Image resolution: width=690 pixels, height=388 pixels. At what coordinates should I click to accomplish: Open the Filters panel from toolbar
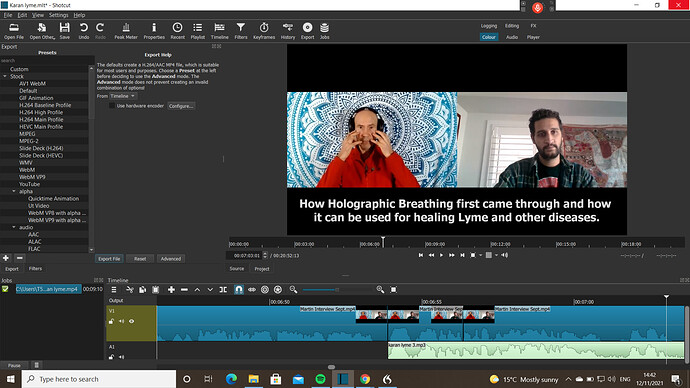pos(241,31)
